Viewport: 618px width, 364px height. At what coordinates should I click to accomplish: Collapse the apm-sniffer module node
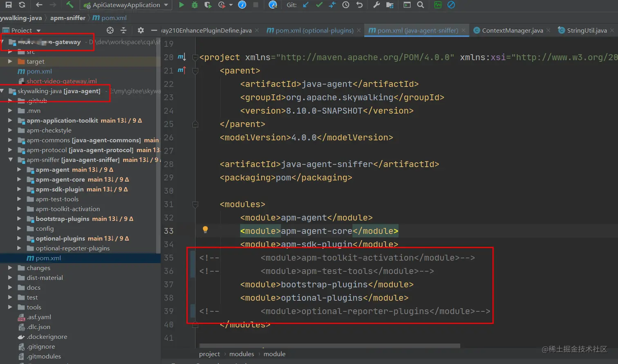tap(10, 160)
